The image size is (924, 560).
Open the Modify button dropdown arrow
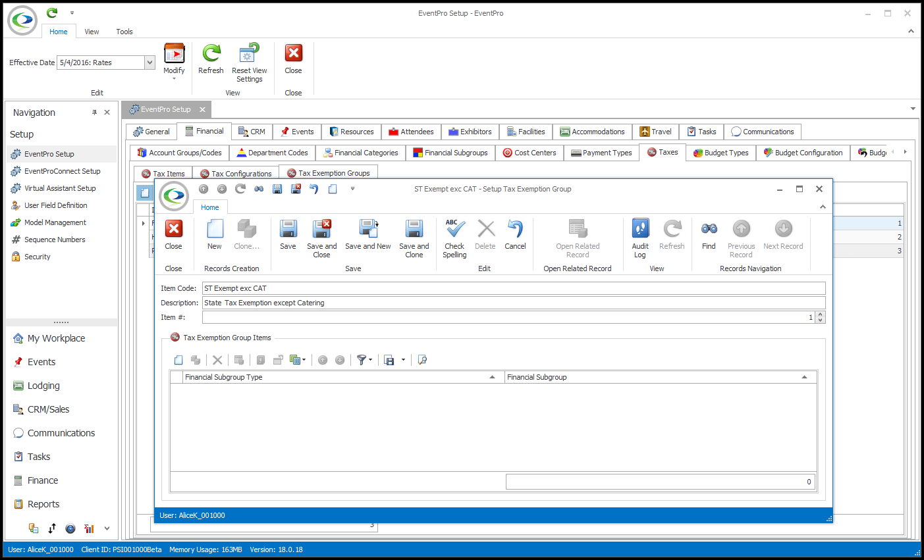click(x=174, y=79)
